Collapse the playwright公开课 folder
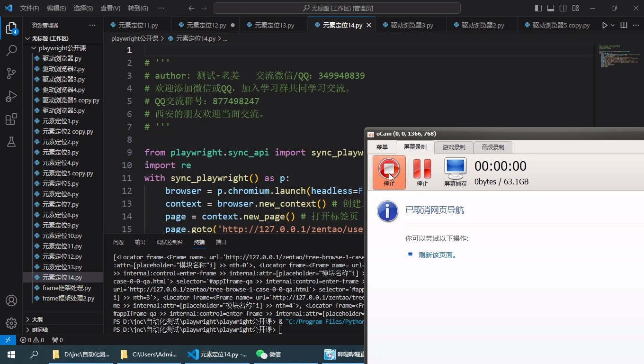 click(63, 48)
